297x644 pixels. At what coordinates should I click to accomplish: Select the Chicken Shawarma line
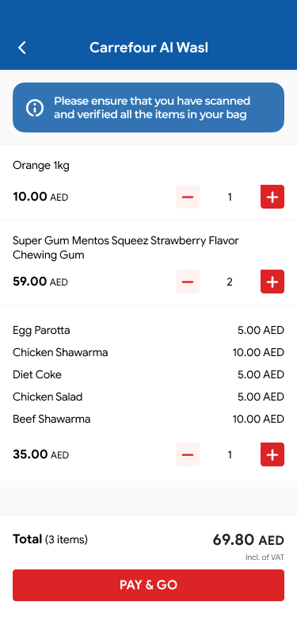point(149,352)
